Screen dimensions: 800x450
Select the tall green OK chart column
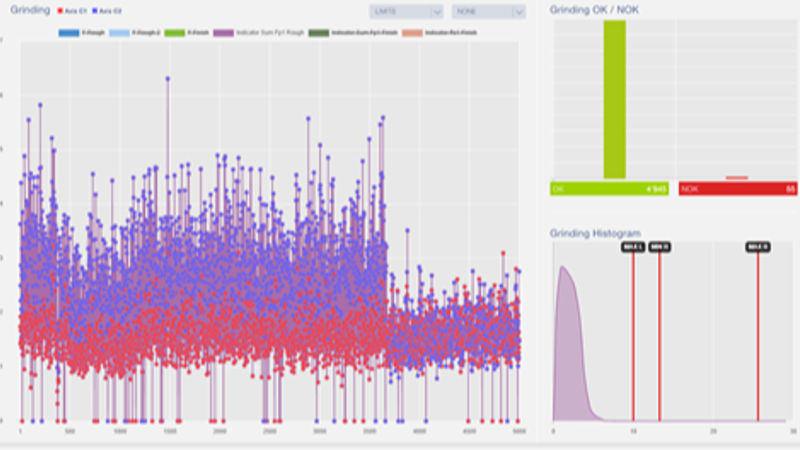[614, 99]
